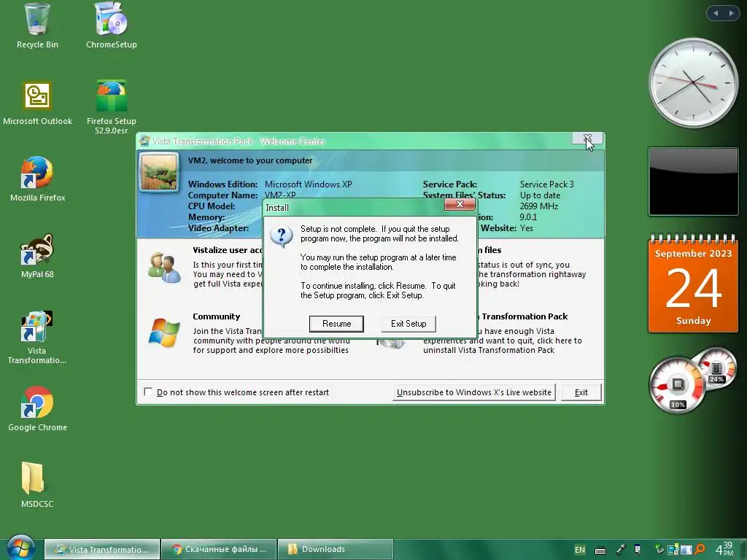Image resolution: width=747 pixels, height=560 pixels.
Task: Select the Mozilla Firefox desktop shortcut
Action: [x=37, y=179]
